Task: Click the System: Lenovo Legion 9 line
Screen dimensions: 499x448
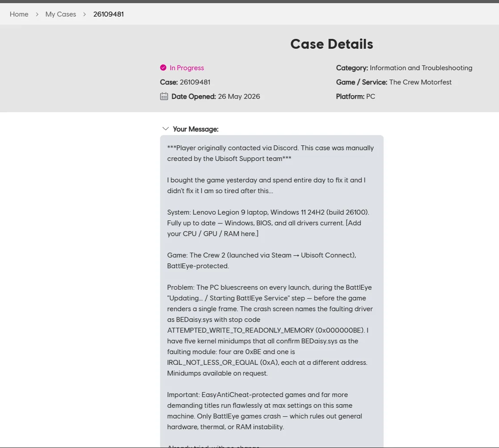Action: coord(268,212)
